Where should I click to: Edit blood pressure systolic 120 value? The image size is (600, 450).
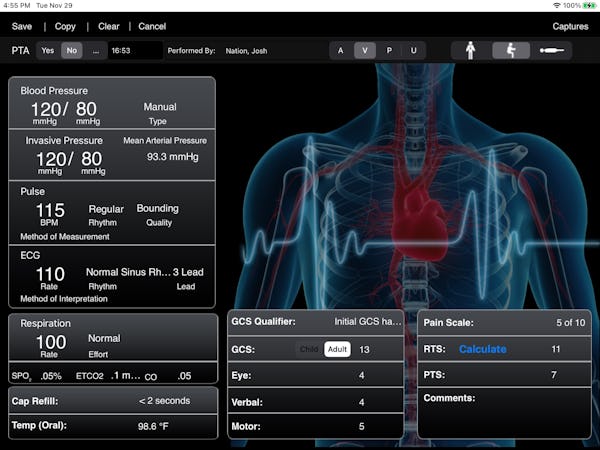(x=46, y=109)
